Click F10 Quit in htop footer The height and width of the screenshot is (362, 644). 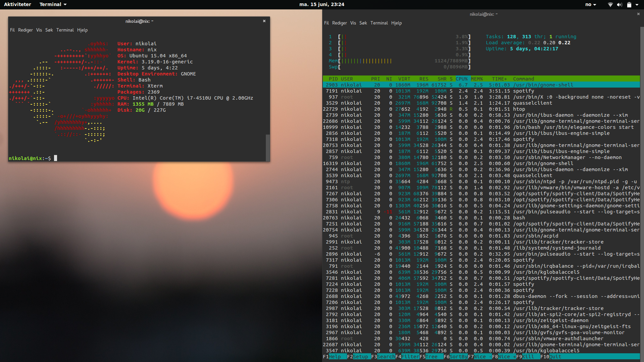551,357
